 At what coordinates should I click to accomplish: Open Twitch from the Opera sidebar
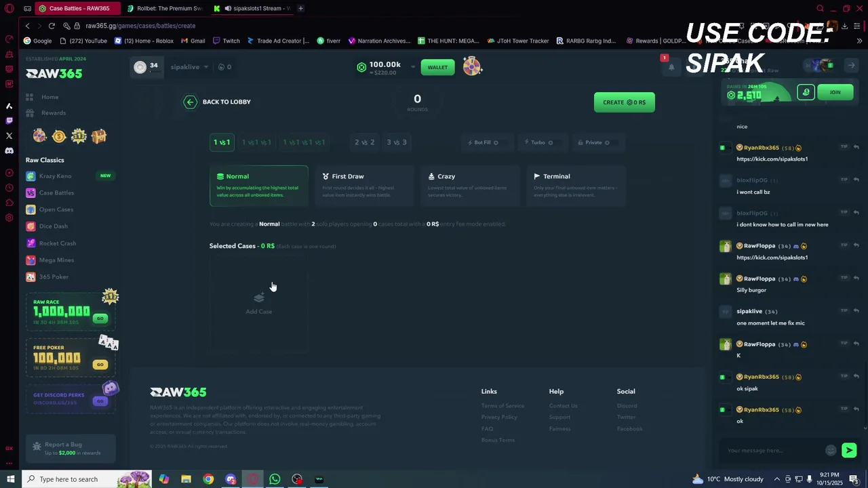9,121
